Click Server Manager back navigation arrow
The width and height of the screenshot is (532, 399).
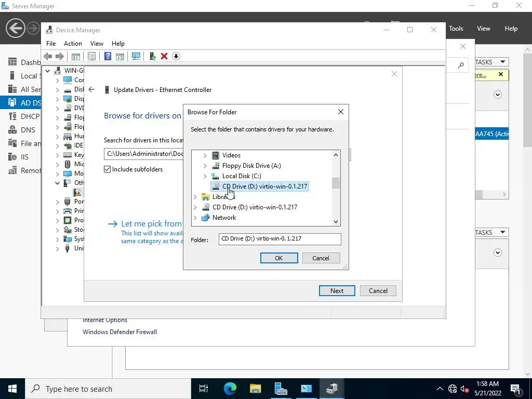(x=15, y=28)
